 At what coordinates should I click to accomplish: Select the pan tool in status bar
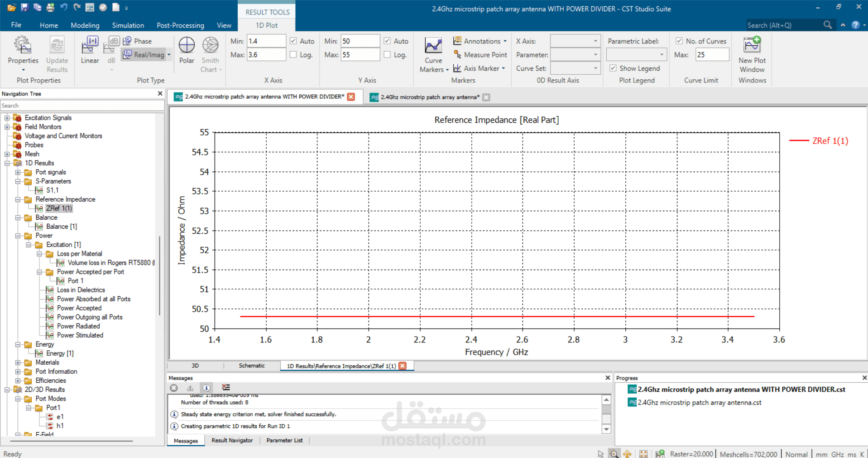pos(627,453)
